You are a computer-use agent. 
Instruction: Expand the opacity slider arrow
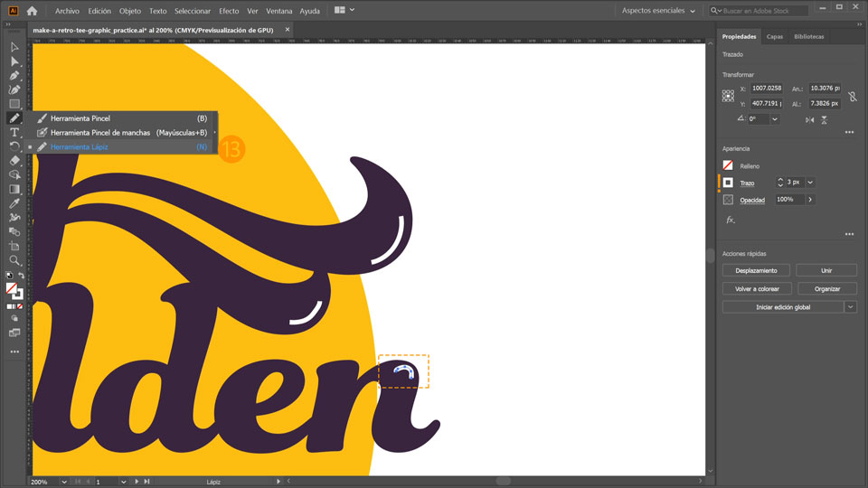pyautogui.click(x=810, y=200)
